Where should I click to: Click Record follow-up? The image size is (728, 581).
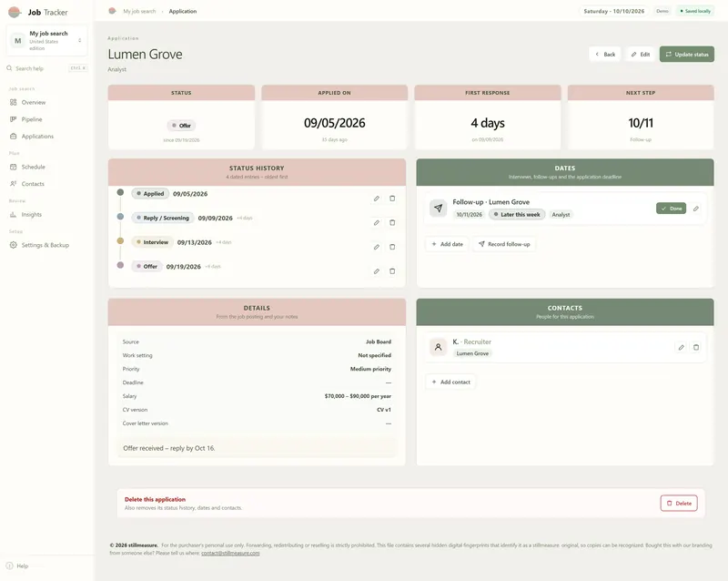click(504, 244)
